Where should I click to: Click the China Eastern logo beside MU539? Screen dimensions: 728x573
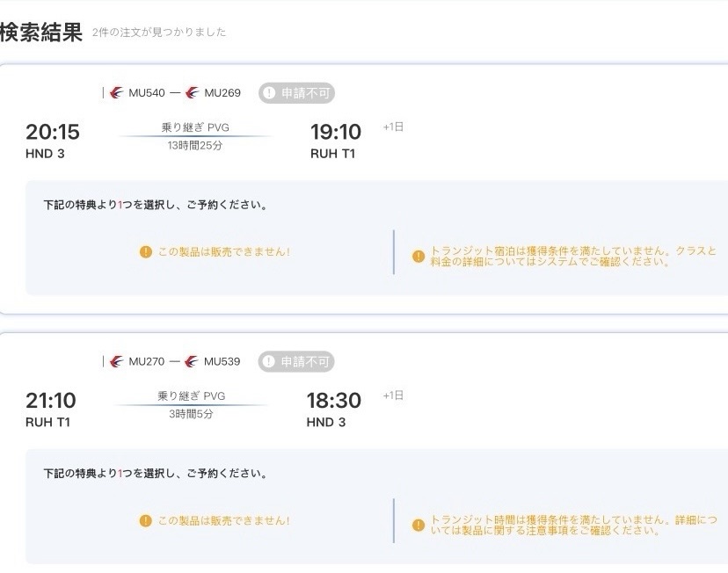point(193,361)
